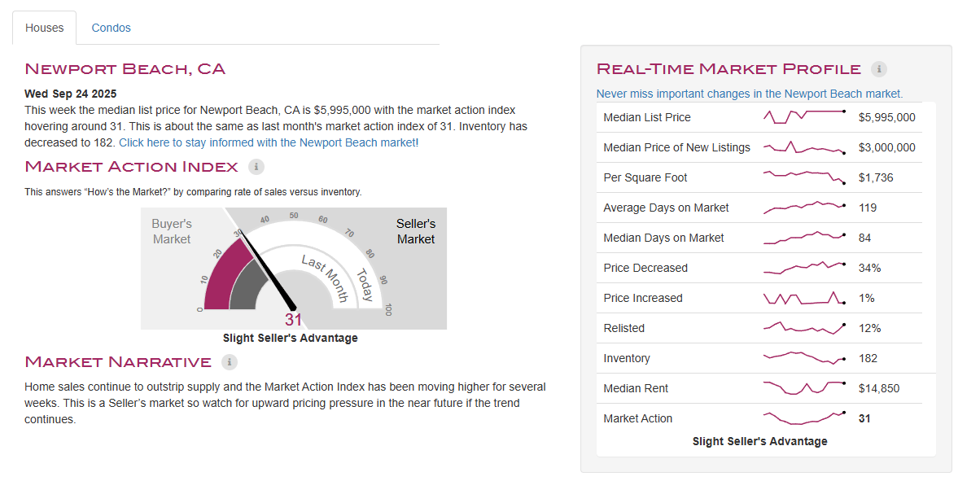Click the Per Square Foot sparkline
Viewport: 980px width, 481px height.
tap(804, 177)
